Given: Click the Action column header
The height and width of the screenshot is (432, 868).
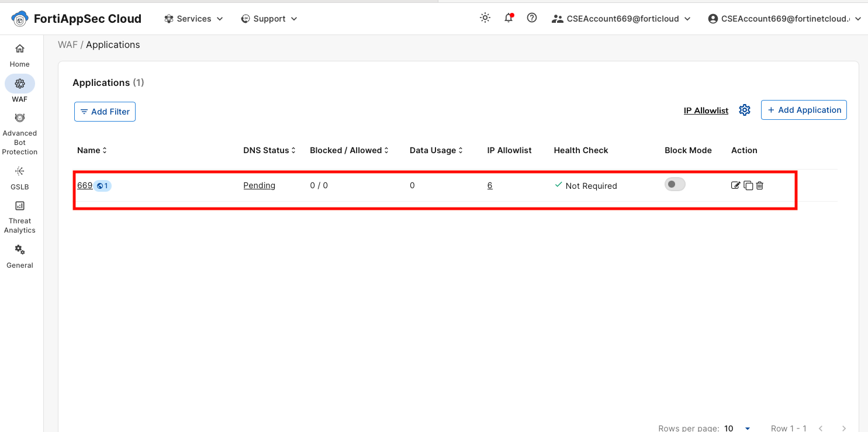Looking at the screenshot, I should (744, 150).
